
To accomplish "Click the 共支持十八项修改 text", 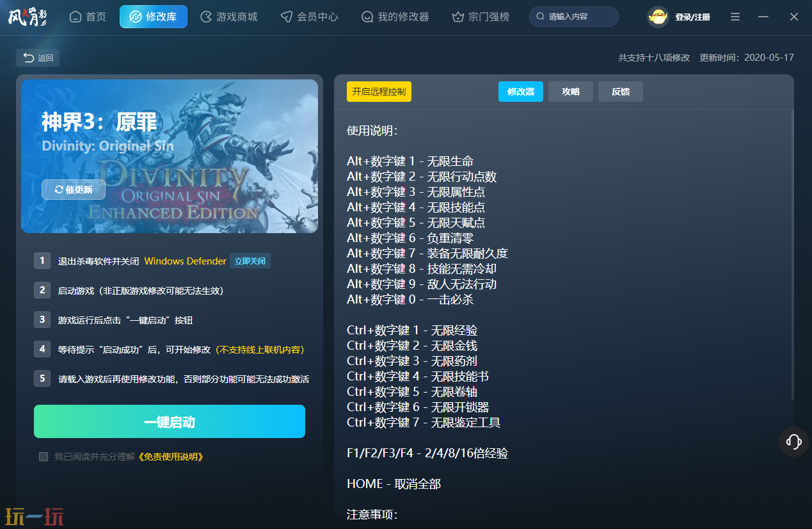I will tap(654, 58).
